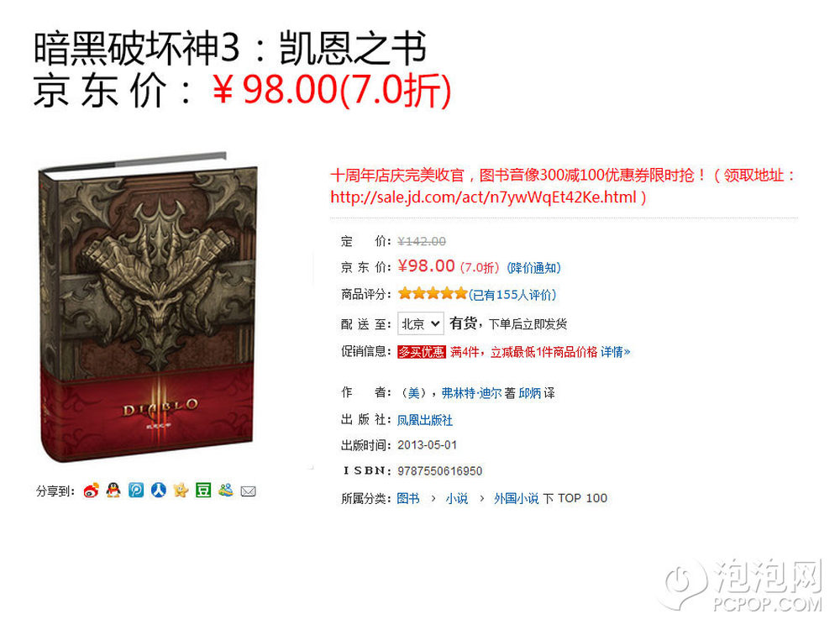Share via the two-people MSN icon
The width and height of the screenshot is (840, 630).
click(x=225, y=490)
